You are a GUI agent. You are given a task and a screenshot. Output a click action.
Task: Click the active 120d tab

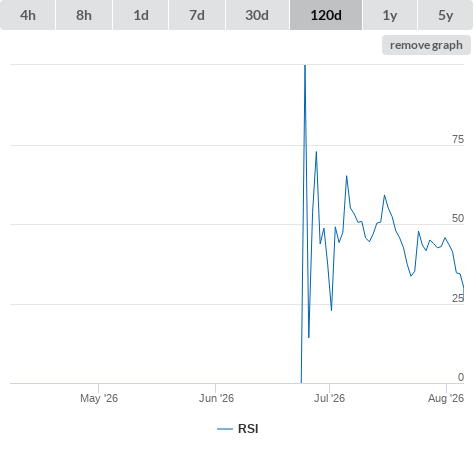pyautogui.click(x=326, y=15)
